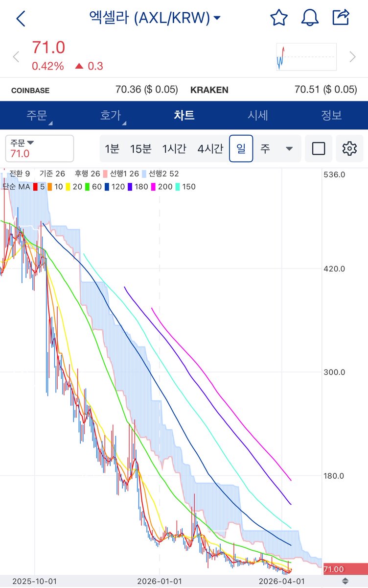Click the current price 71.0 header

[x=48, y=48]
